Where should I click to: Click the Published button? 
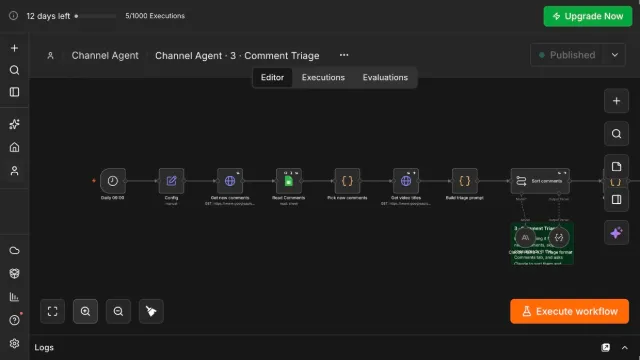point(567,55)
